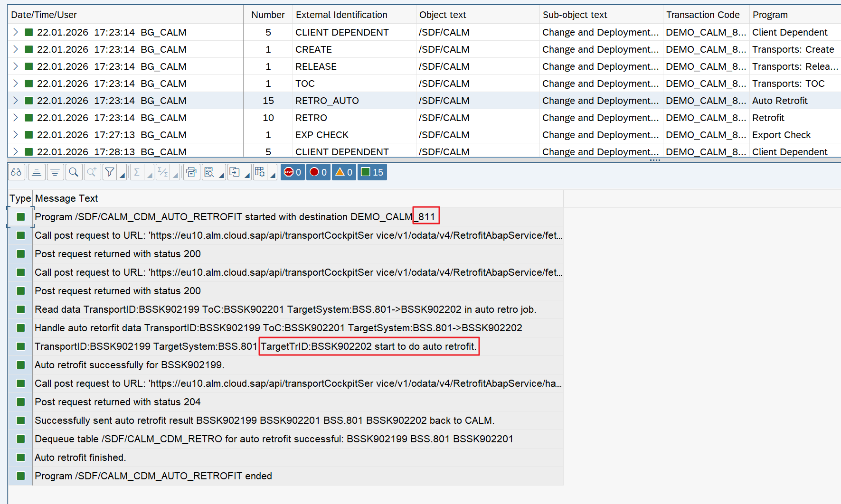Sort messages in ascending order
The image size is (841, 504).
37,172
